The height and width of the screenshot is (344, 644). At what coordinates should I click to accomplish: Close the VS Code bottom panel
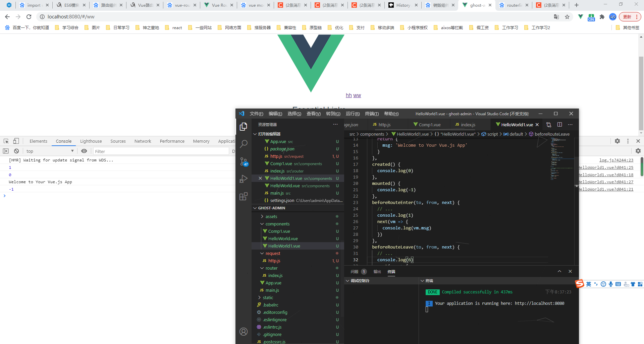[x=570, y=271]
